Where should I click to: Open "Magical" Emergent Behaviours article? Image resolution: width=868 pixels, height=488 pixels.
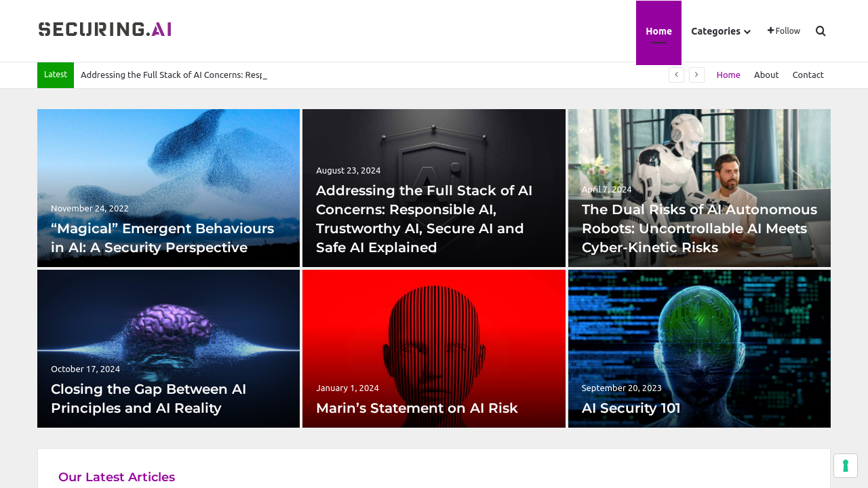(162, 238)
